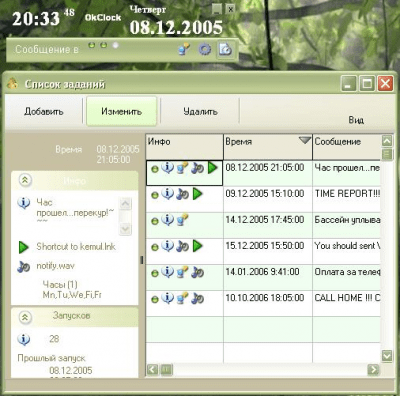Click the message computer icon in OkClock bar
Image resolution: width=400 pixels, height=396 pixels.
pos(184,49)
